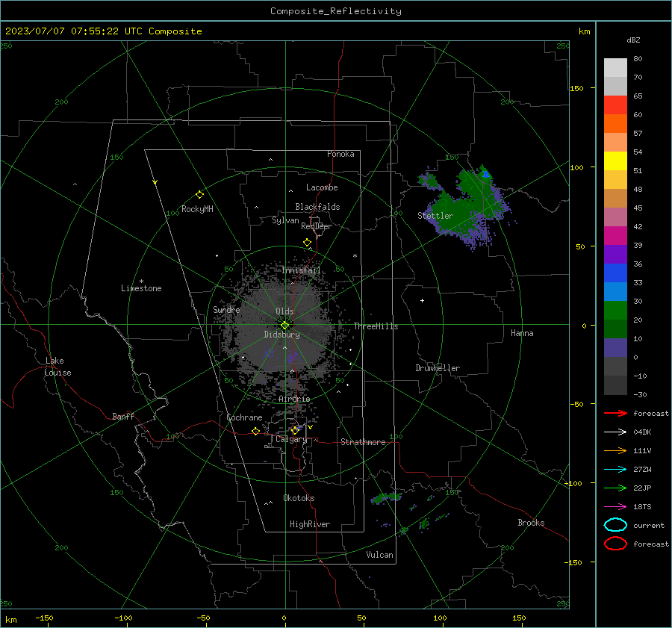Viewport: 672px width, 628px height.
Task: Pick the cyan 27ZW arrow in legend
Action: [x=615, y=470]
